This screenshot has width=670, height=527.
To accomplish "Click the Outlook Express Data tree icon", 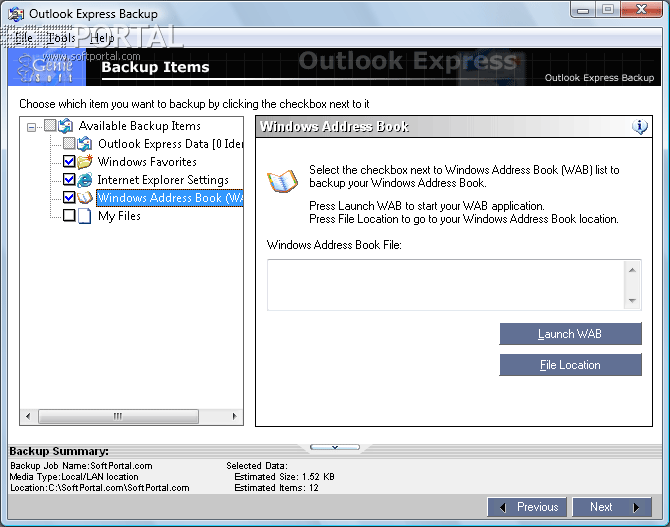I will click(85, 144).
